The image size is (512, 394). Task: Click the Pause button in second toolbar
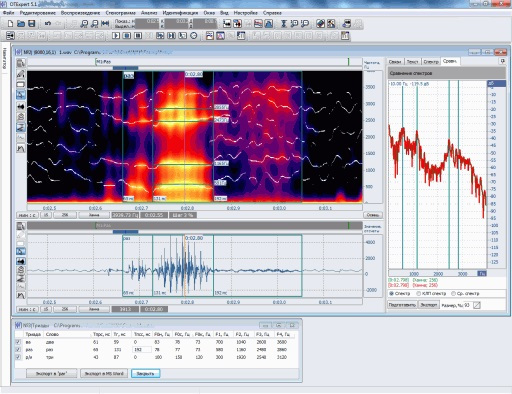(x=138, y=35)
